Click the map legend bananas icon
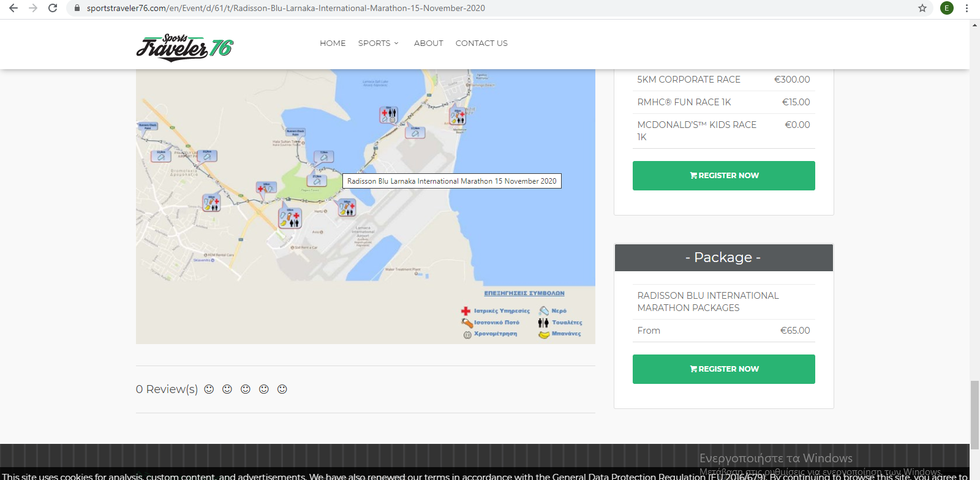Viewport: 980px width, 480px height. [544, 334]
